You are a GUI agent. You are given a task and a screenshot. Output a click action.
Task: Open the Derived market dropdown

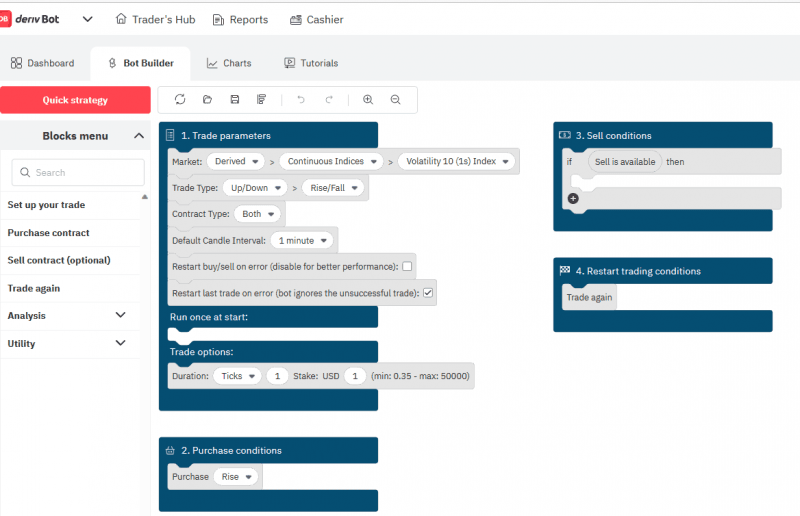(x=236, y=161)
